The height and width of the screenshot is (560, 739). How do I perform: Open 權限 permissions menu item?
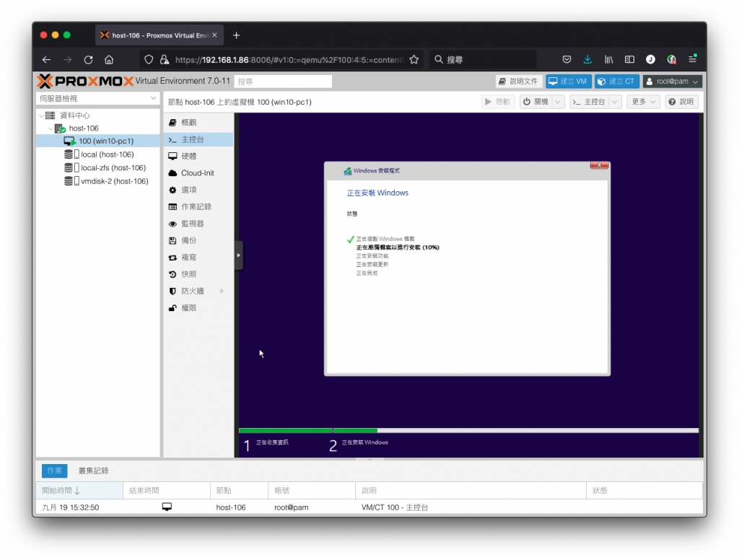tap(199, 308)
